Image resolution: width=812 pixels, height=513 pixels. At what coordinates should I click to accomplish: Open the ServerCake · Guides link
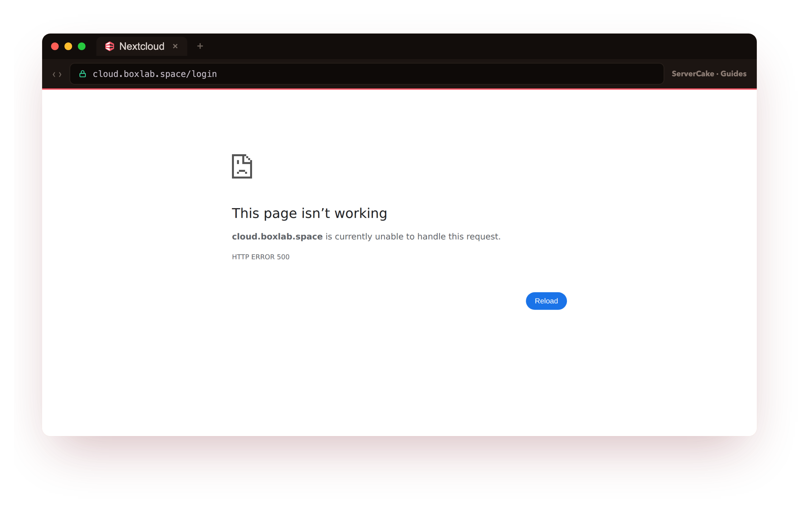(x=709, y=74)
